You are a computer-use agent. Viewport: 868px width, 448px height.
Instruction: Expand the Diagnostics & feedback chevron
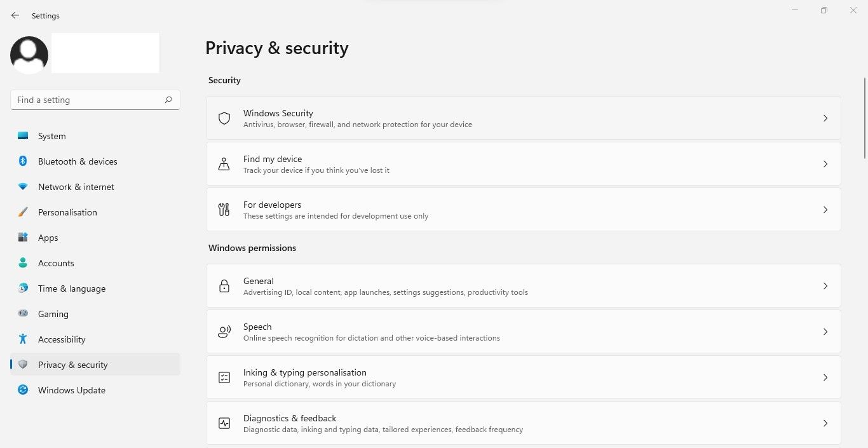point(825,423)
